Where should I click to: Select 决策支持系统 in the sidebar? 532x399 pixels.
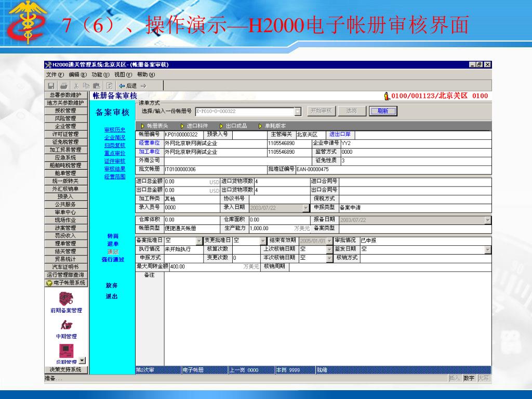point(66,369)
